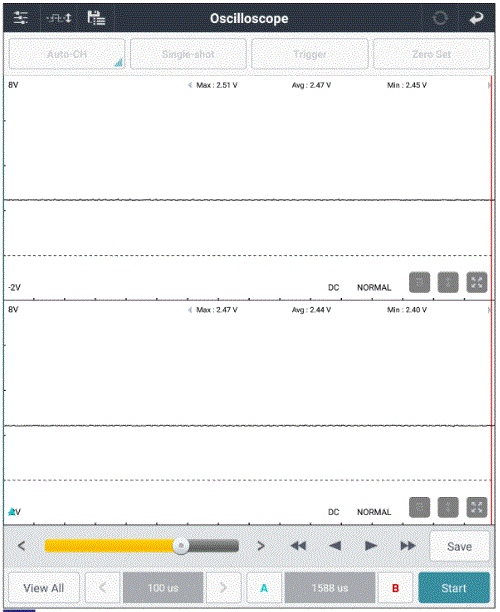Image resolution: width=500 pixels, height=612 pixels.
Task: Increase the 100 us time base
Action: (223, 588)
